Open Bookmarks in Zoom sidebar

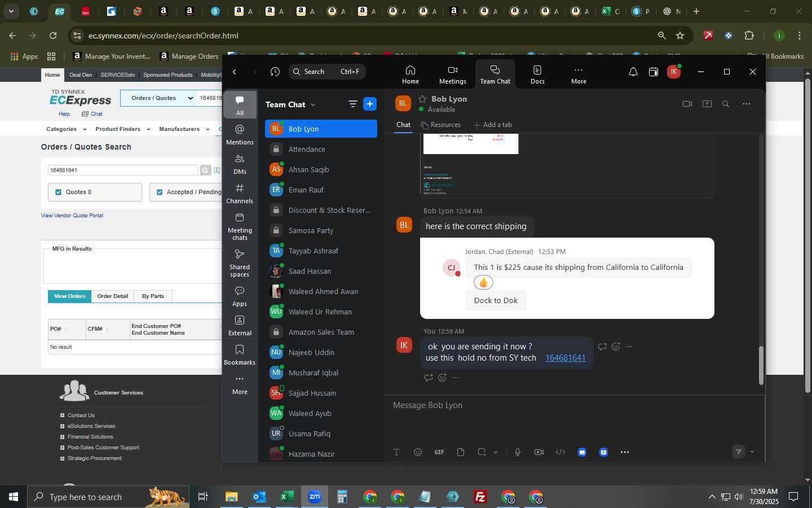point(240,354)
